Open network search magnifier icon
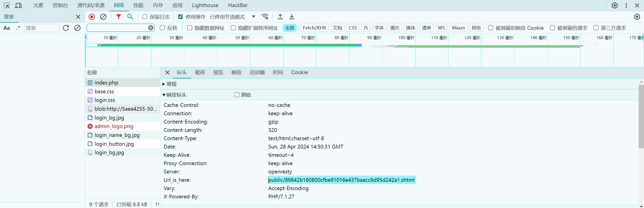This screenshot has height=208, width=644. (130, 17)
